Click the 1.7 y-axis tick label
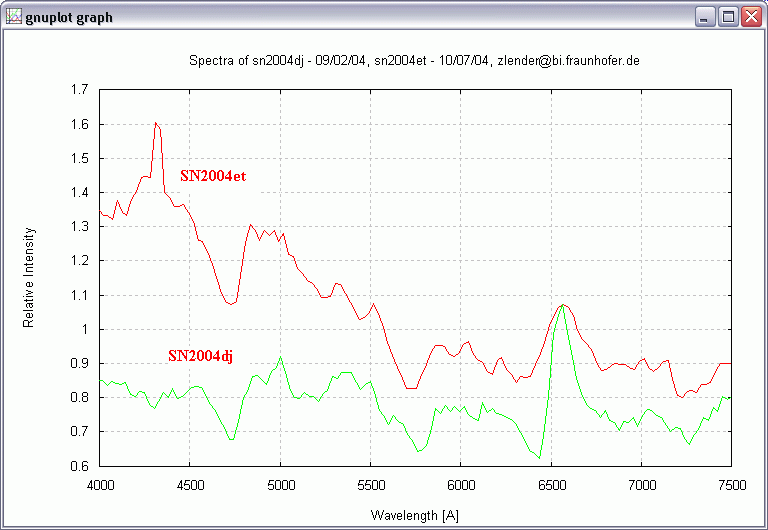The width and height of the screenshot is (768, 530). (80, 90)
